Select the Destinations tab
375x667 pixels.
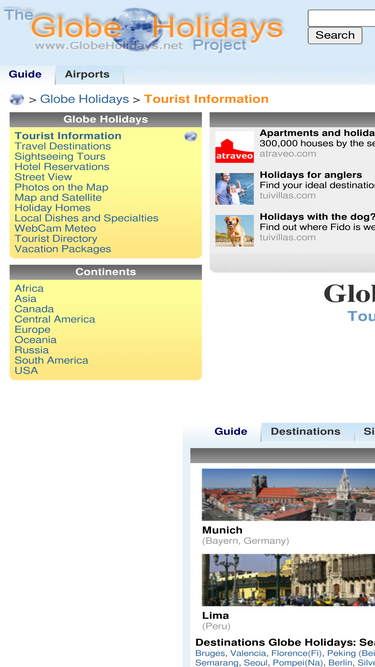pos(305,431)
